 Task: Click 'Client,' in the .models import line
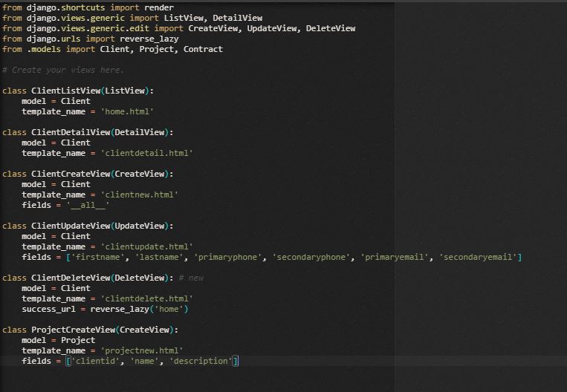[117, 49]
